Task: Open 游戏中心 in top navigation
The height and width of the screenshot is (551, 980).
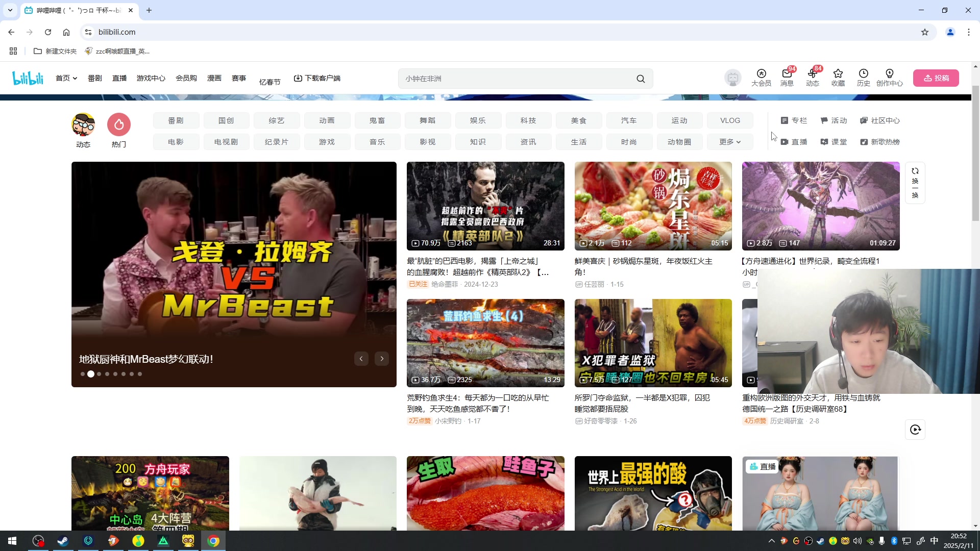Action: coord(151,78)
